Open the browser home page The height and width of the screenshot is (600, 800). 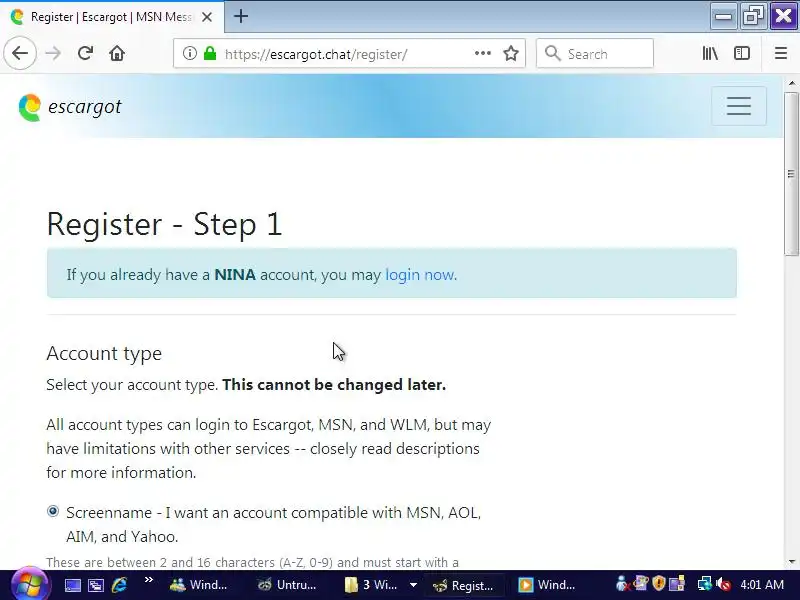[117, 53]
